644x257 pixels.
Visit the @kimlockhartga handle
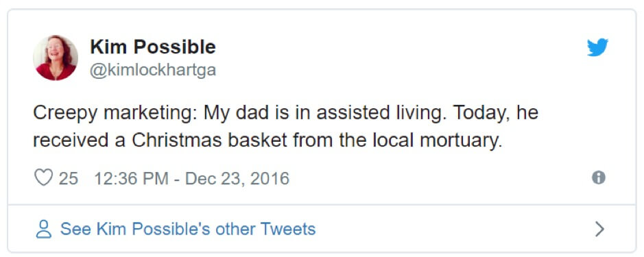(x=153, y=70)
